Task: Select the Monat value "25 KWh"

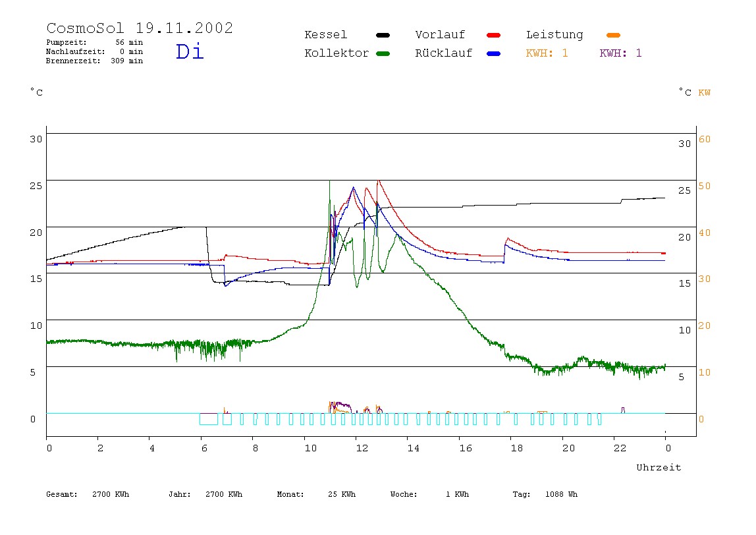Action: 342,494
